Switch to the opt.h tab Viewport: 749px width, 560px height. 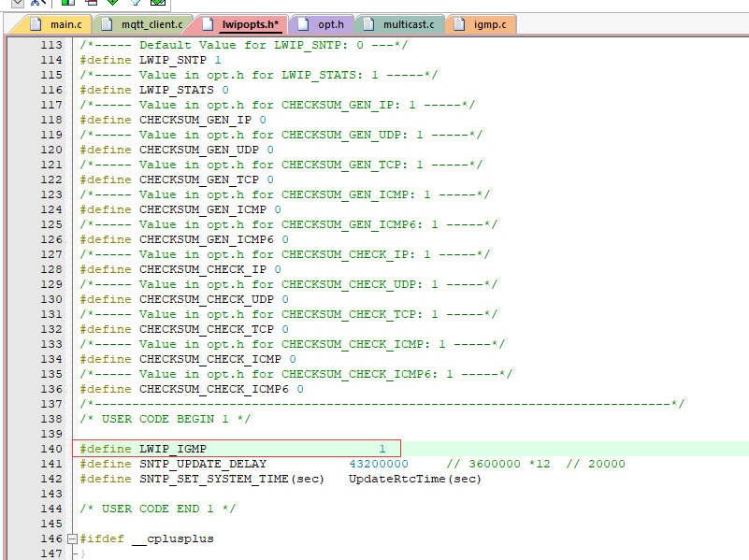point(330,25)
